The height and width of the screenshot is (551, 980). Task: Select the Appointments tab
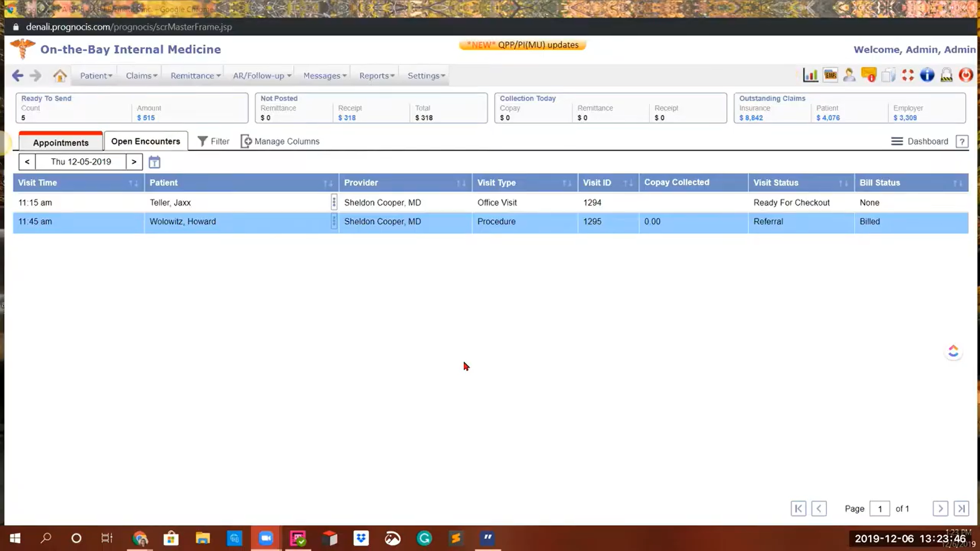pos(61,142)
